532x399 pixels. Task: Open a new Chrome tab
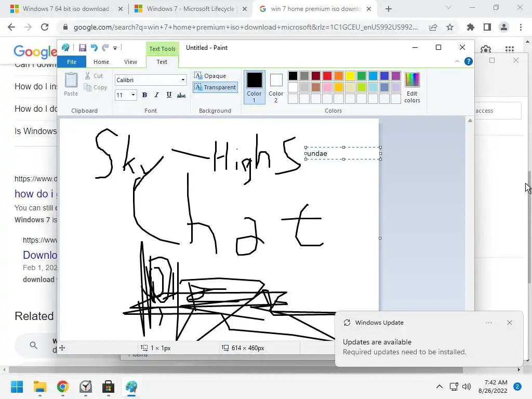coord(389,9)
